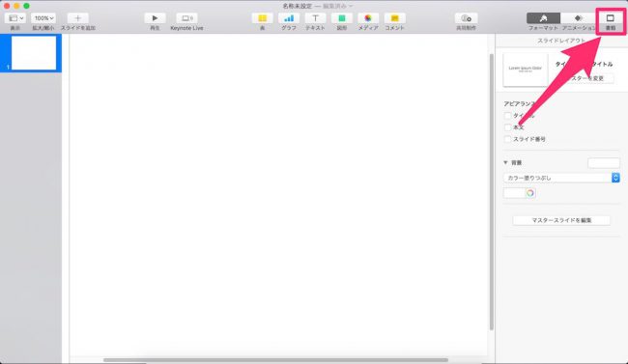The height and width of the screenshot is (364, 628).
Task: Open the 100% zoom level dropdown
Action: tap(43, 18)
